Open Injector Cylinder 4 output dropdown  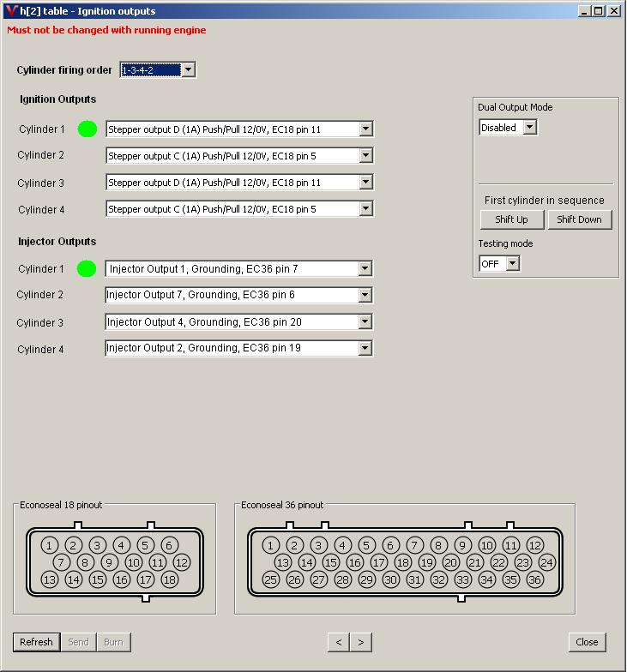(365, 348)
